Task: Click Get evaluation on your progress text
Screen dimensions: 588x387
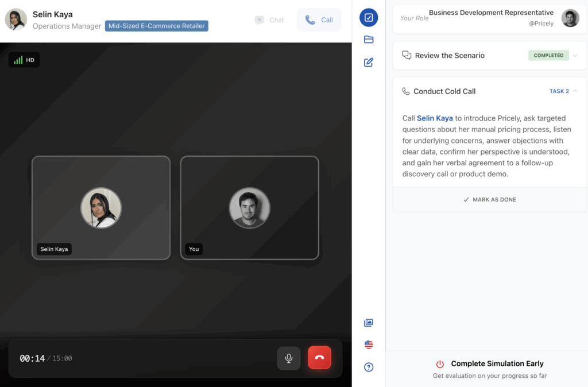Action: point(490,376)
